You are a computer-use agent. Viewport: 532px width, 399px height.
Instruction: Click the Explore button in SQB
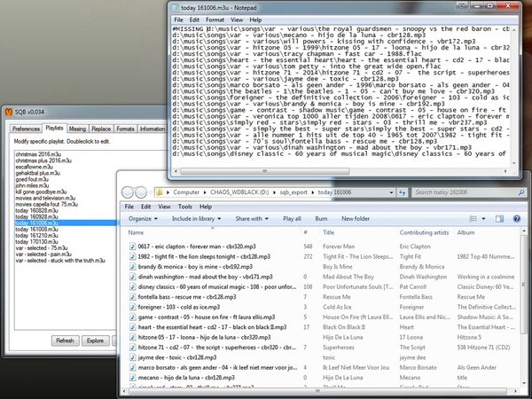96,340
